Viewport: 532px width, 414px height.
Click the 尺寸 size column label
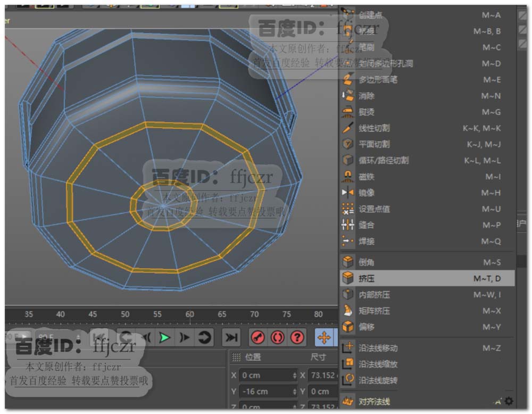click(318, 357)
